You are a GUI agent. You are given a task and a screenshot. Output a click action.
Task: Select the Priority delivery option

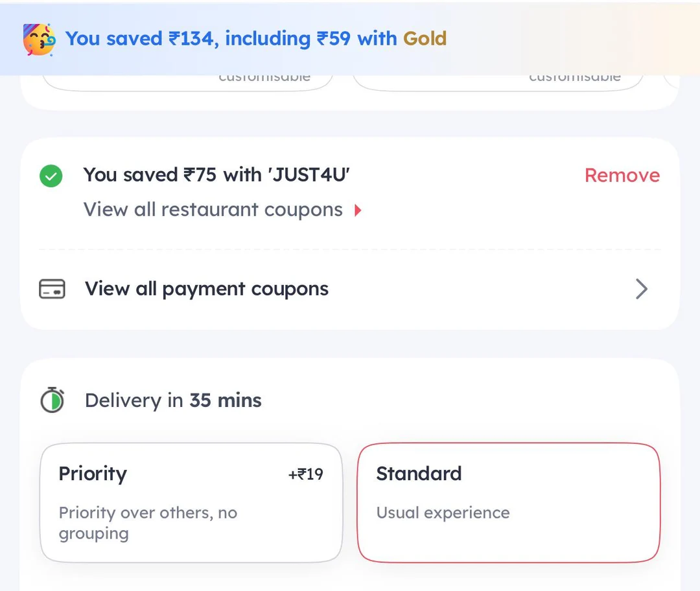(x=191, y=502)
